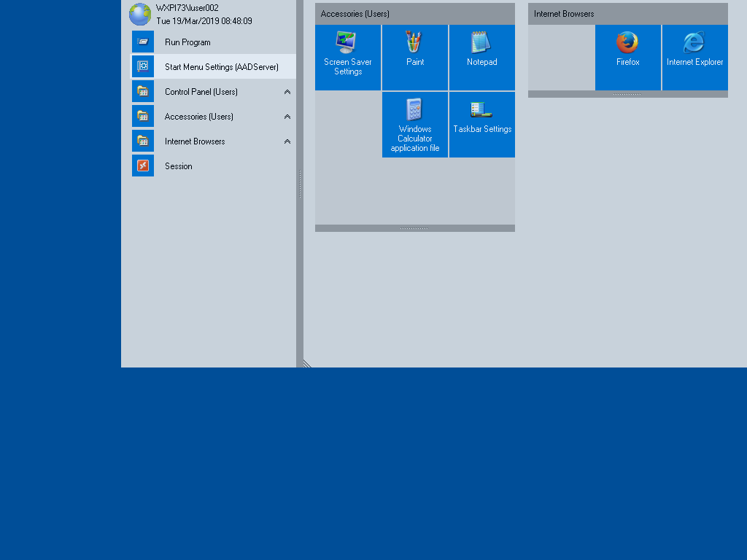Launch the Firefox browser
This screenshot has width=747, height=560.
tap(628, 57)
